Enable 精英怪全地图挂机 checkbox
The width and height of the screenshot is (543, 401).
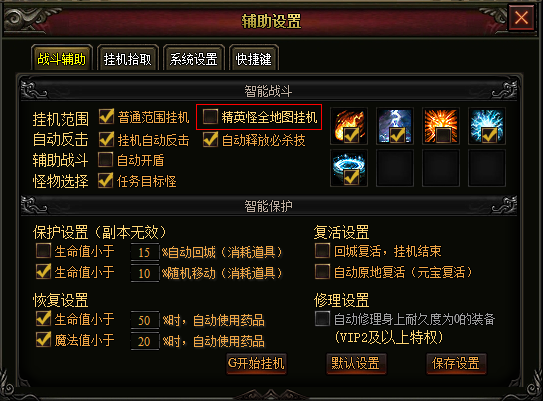click(210, 117)
